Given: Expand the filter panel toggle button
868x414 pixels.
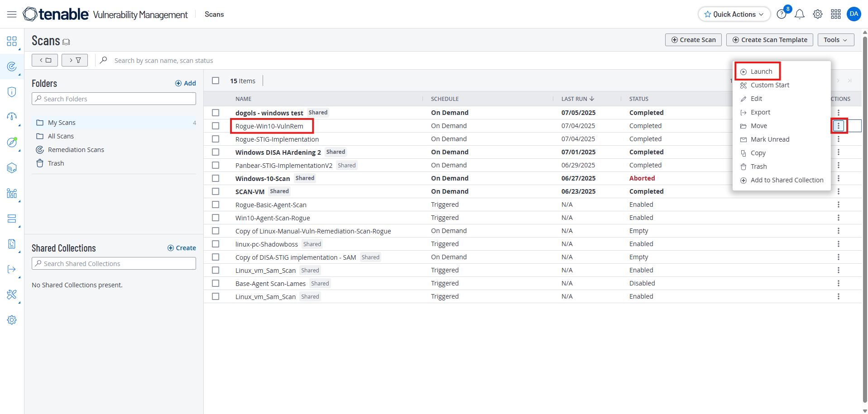Looking at the screenshot, I should point(75,60).
